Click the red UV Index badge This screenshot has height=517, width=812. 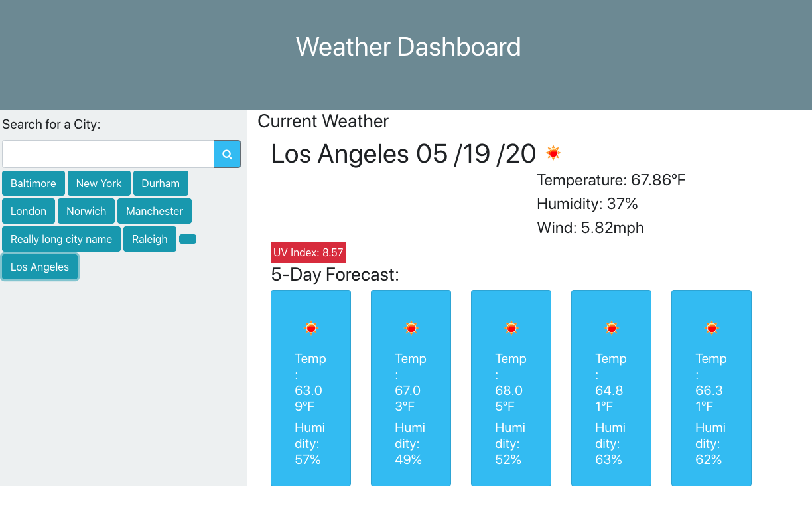tap(308, 252)
